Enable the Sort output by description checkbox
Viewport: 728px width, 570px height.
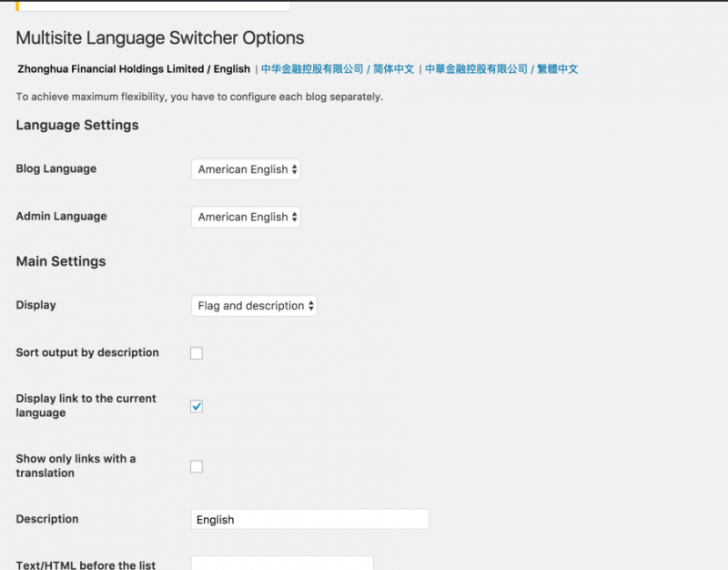point(197,353)
